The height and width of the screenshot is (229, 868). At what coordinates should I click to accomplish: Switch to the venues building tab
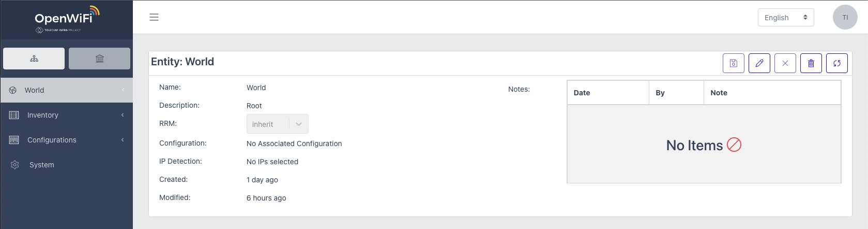[100, 59]
